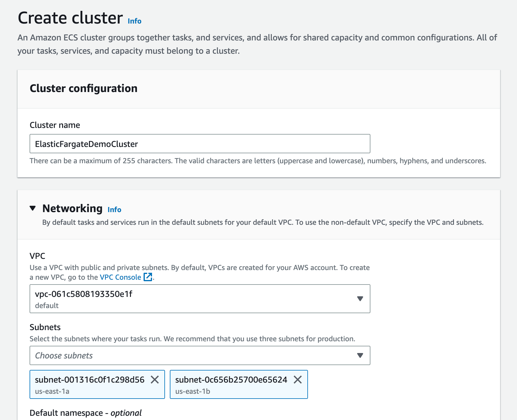Remove the us-east-1b subnet with X icon
The width and height of the screenshot is (517, 420).
coord(298,380)
